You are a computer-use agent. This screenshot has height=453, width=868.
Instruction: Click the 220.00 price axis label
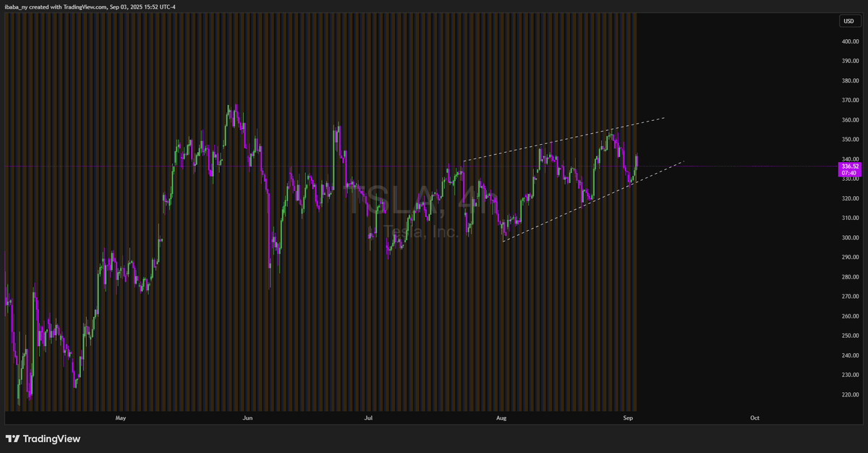(849, 394)
